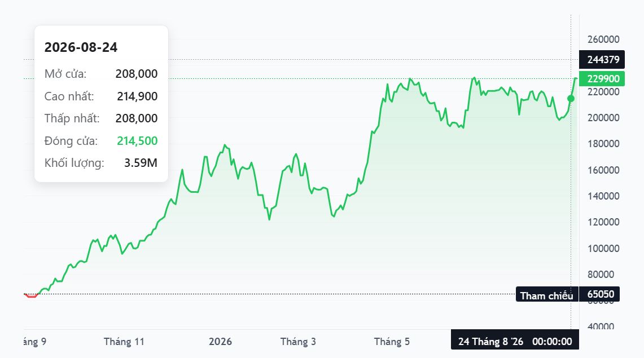Click the reference price label 65050
Image resolution: width=644 pixels, height=358 pixels.
click(x=599, y=294)
